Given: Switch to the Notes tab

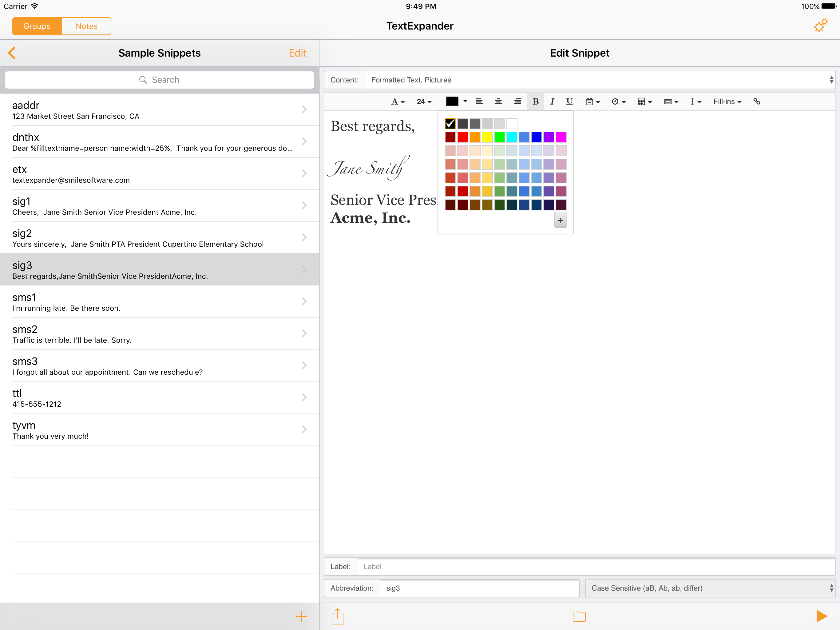Looking at the screenshot, I should [86, 26].
